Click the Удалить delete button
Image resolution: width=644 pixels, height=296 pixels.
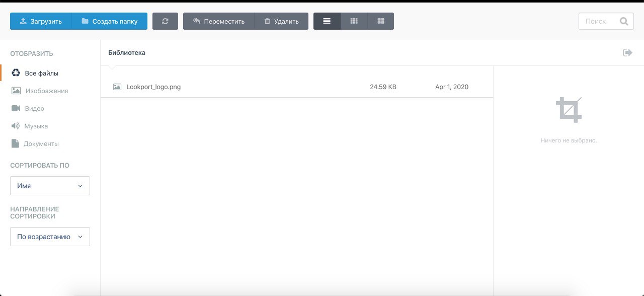click(x=282, y=21)
